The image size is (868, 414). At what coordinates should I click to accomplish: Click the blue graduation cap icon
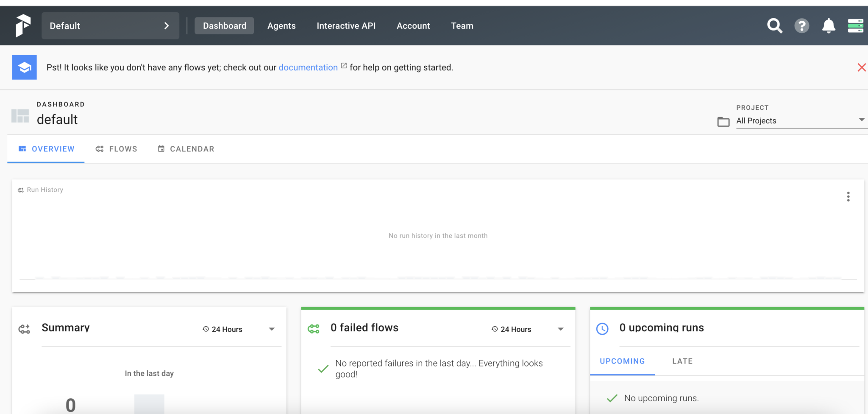tap(25, 67)
